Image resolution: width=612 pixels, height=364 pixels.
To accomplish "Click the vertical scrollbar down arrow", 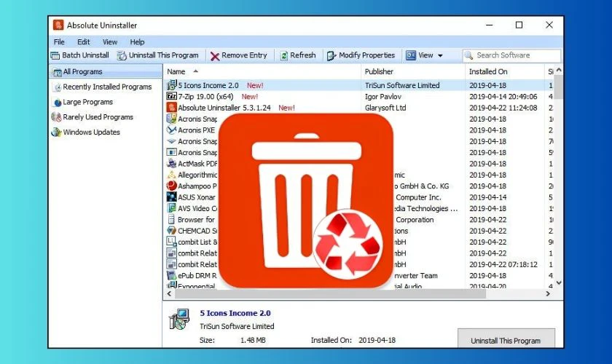I will click(x=559, y=283).
